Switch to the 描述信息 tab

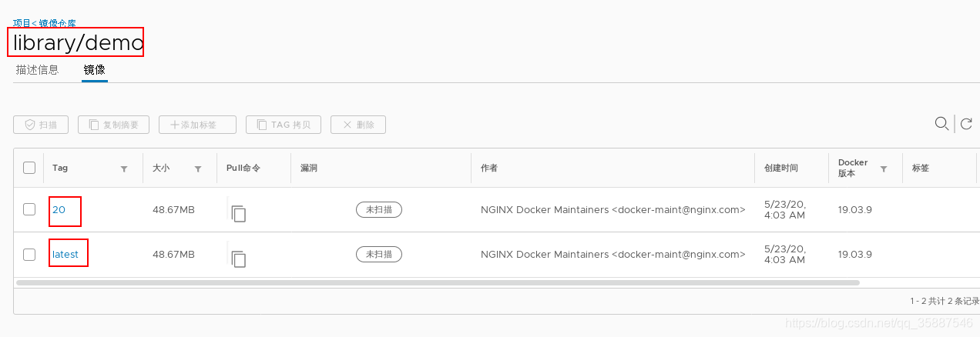(37, 70)
